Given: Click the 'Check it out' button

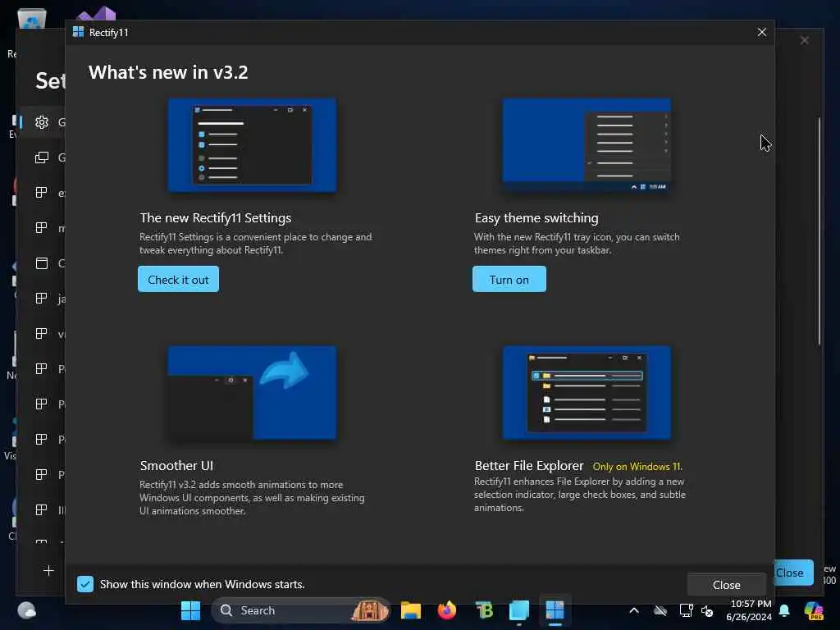Looking at the screenshot, I should coord(178,279).
